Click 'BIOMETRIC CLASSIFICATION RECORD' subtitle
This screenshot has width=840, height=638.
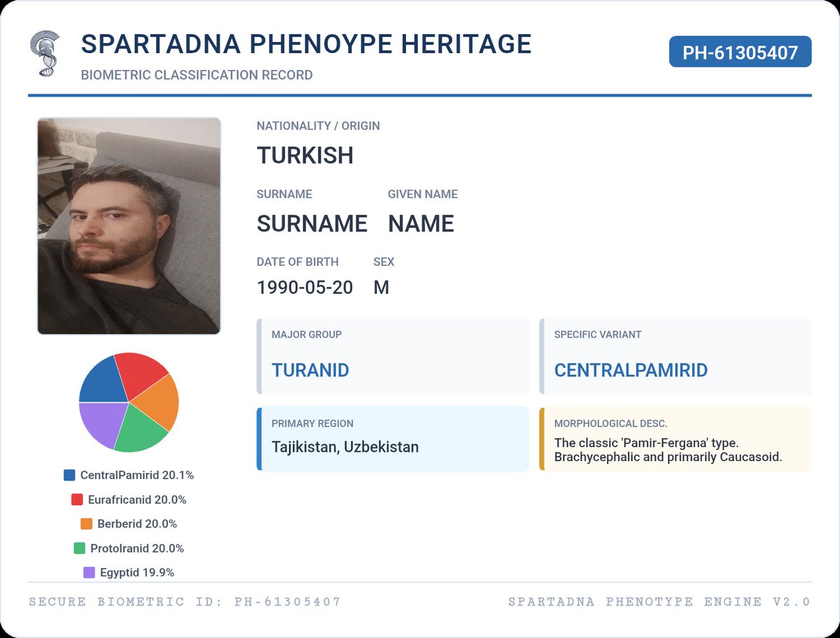coord(197,75)
